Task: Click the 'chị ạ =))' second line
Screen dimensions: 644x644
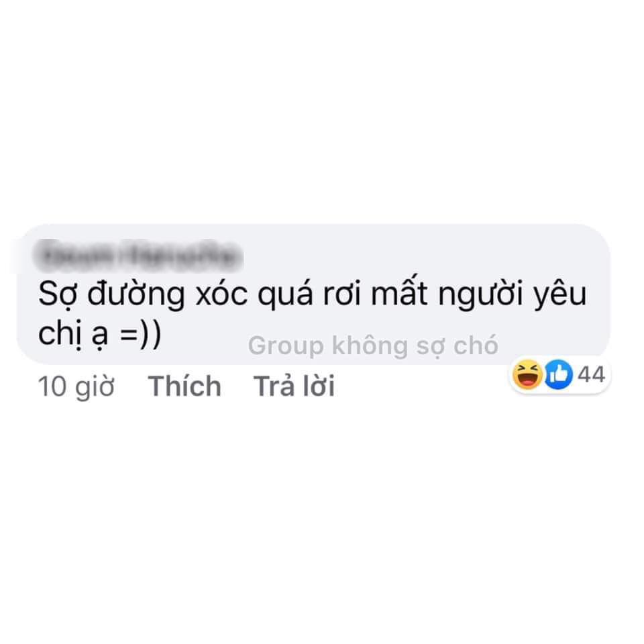Action: 99,334
